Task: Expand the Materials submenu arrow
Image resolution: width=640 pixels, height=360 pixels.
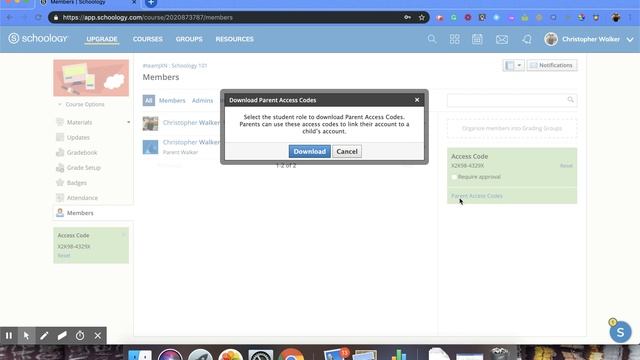Action: (x=129, y=122)
